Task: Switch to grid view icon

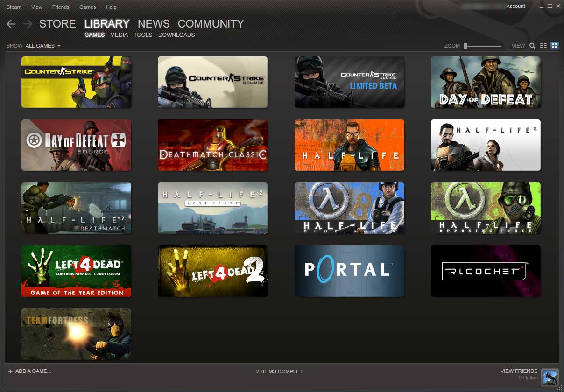Action: coord(555,46)
